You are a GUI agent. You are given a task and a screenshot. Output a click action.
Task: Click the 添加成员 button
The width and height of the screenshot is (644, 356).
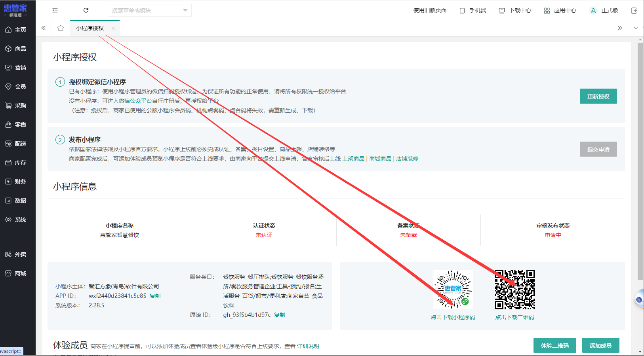click(x=601, y=345)
